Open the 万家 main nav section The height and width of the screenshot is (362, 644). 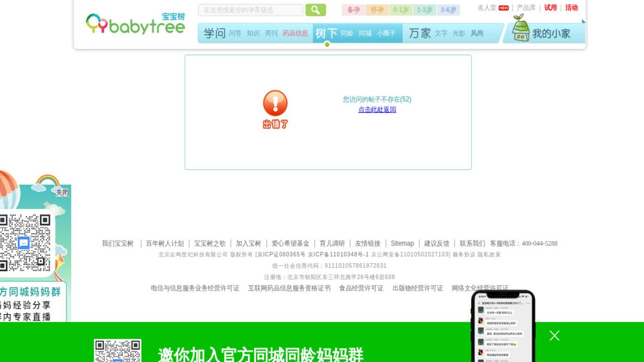pyautogui.click(x=420, y=33)
